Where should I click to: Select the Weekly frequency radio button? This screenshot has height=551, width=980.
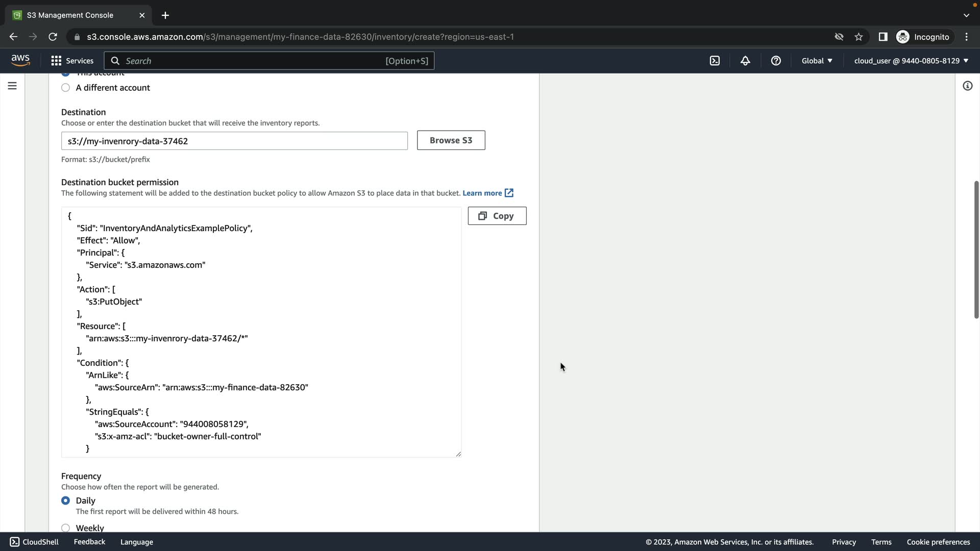pyautogui.click(x=66, y=528)
